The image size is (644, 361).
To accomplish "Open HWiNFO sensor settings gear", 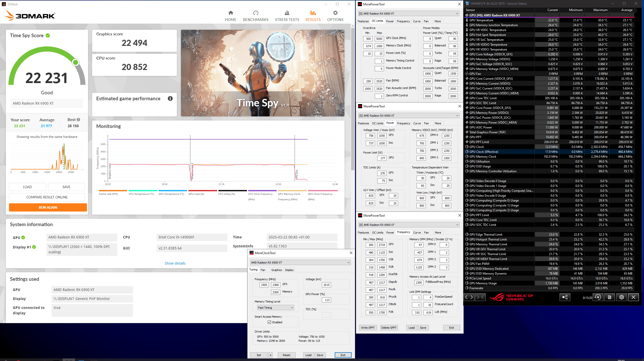I will (621, 297).
